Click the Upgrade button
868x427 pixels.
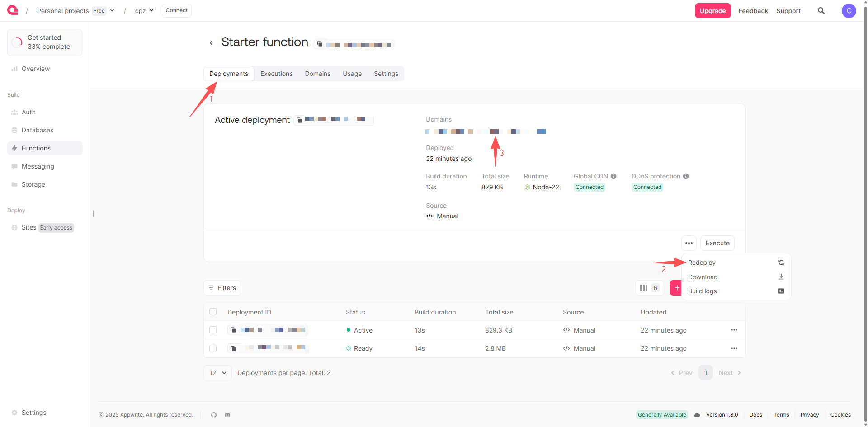[712, 11]
